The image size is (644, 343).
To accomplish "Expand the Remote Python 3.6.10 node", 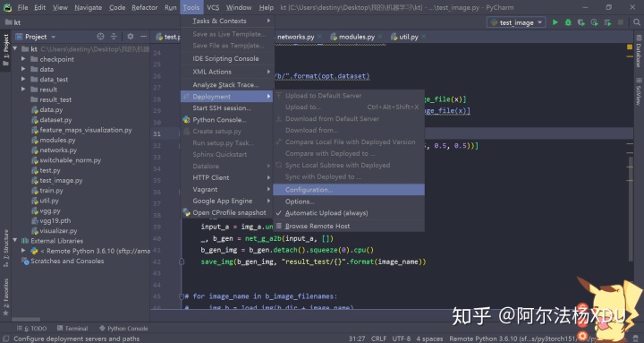I will click(23, 251).
